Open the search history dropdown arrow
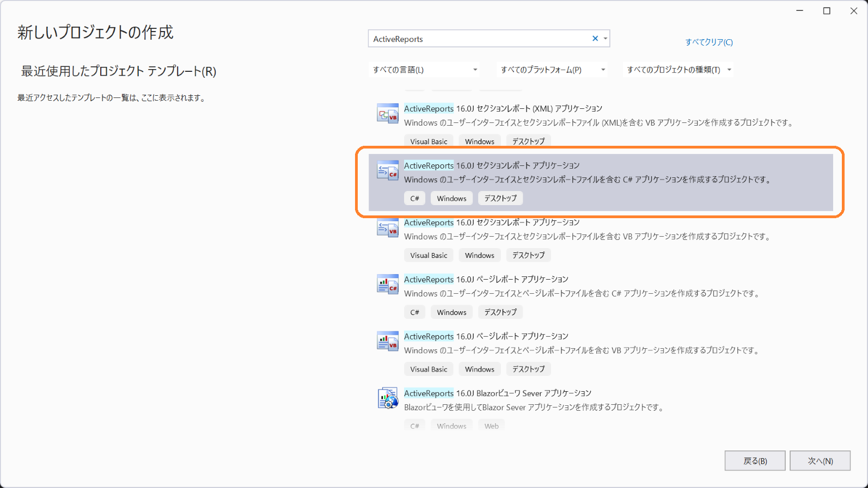 [x=606, y=39]
